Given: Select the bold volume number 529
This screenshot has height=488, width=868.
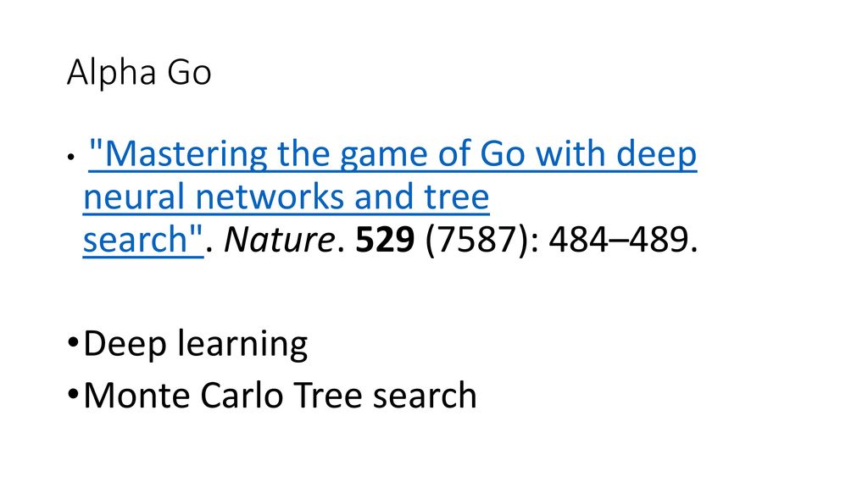Looking at the screenshot, I should pos(385,240).
